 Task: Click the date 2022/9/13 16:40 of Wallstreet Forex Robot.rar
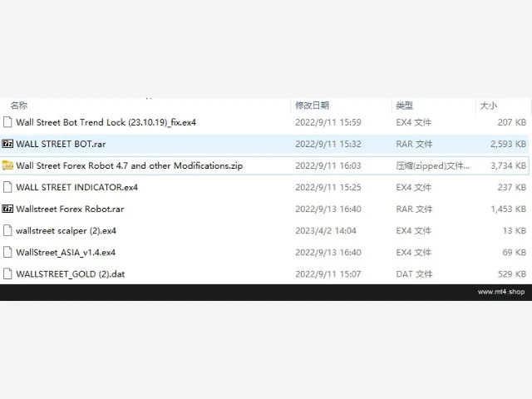[x=328, y=209]
